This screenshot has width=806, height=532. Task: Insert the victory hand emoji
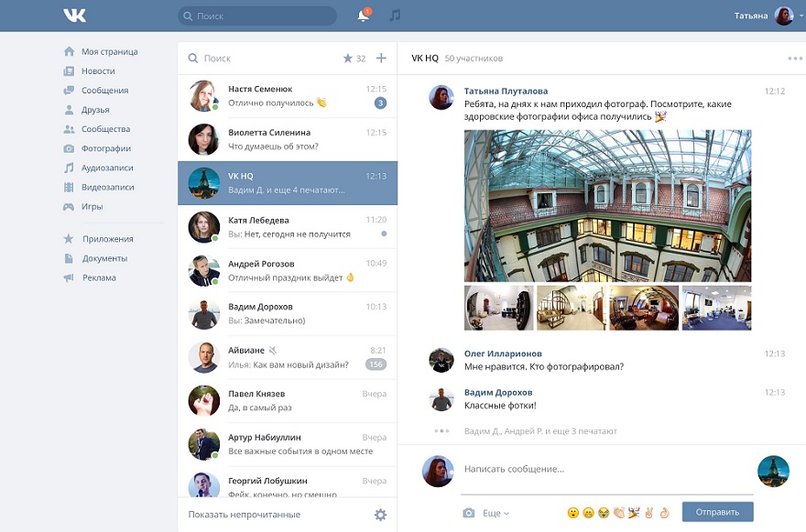(648, 513)
